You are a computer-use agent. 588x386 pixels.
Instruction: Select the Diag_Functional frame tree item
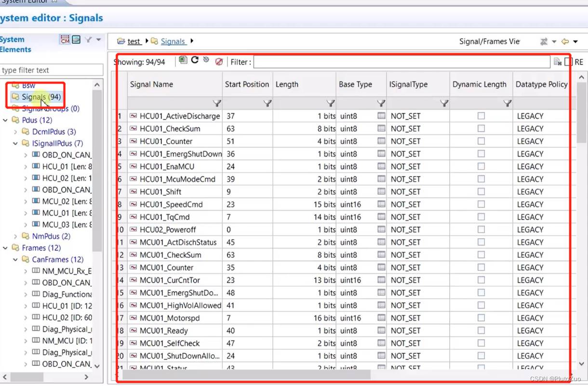tap(67, 294)
